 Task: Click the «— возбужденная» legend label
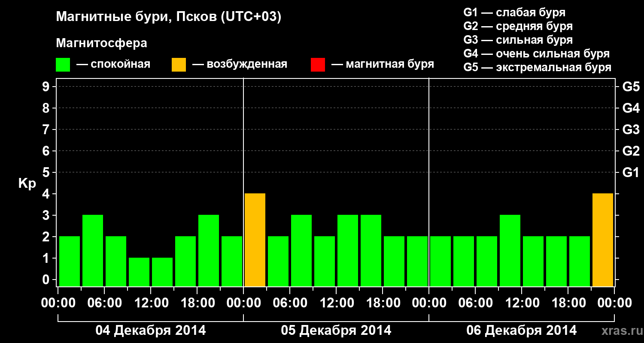pyautogui.click(x=240, y=64)
